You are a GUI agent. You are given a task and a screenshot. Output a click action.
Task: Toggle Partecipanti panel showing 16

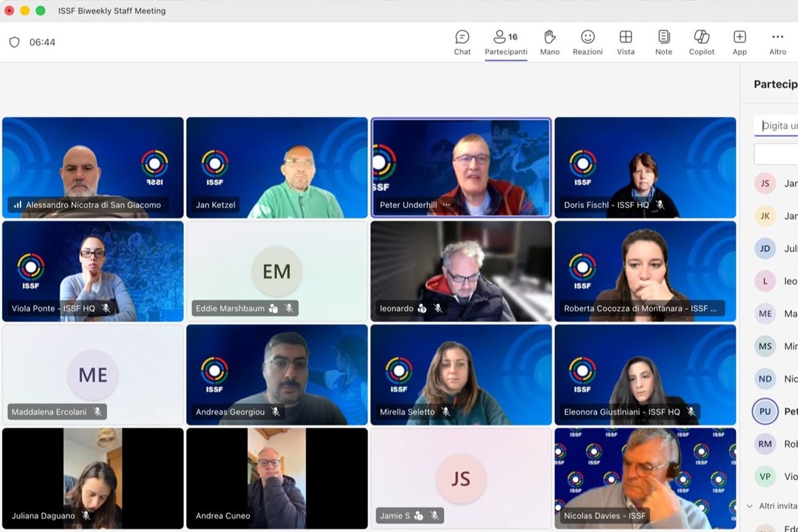click(505, 43)
